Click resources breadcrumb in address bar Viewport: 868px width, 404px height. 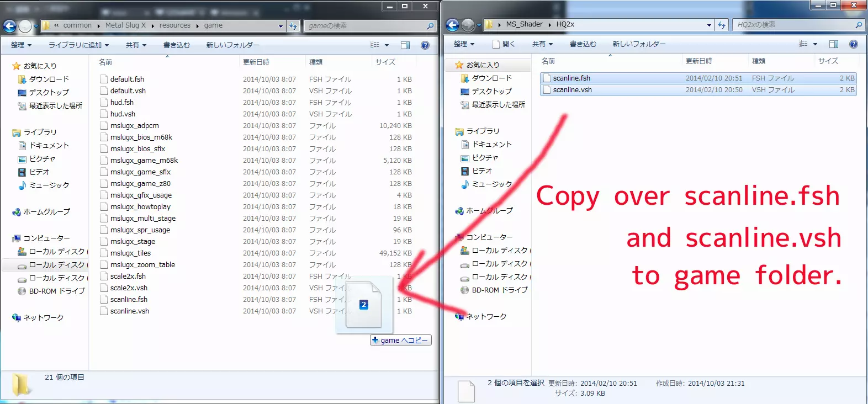click(174, 25)
